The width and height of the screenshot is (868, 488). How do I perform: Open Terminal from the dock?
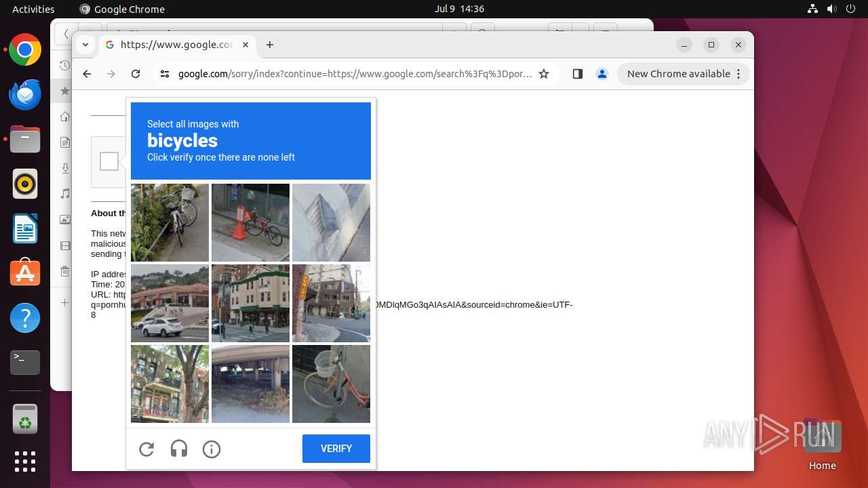[25, 363]
